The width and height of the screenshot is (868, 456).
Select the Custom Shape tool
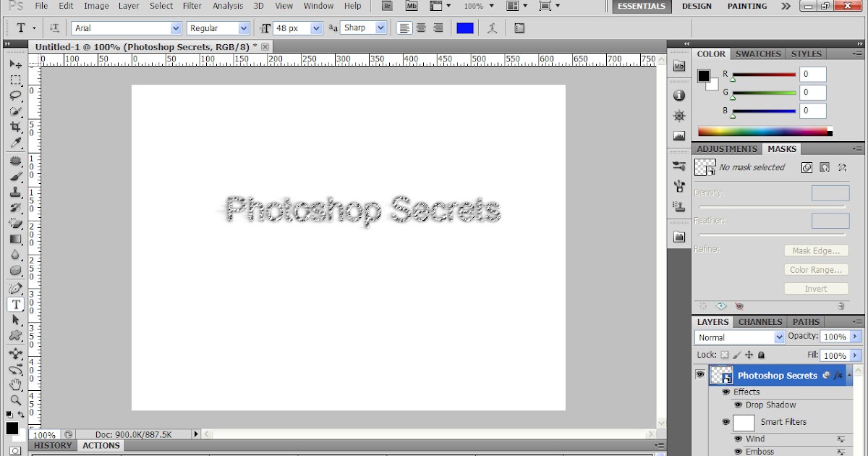(x=15, y=336)
